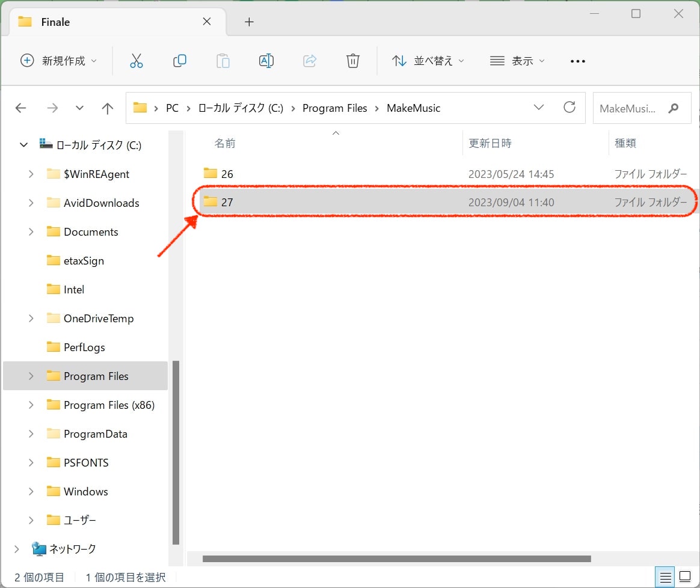Screen dimensions: 700x588
Task: Click PC in the breadcrumb path
Action: point(172,108)
